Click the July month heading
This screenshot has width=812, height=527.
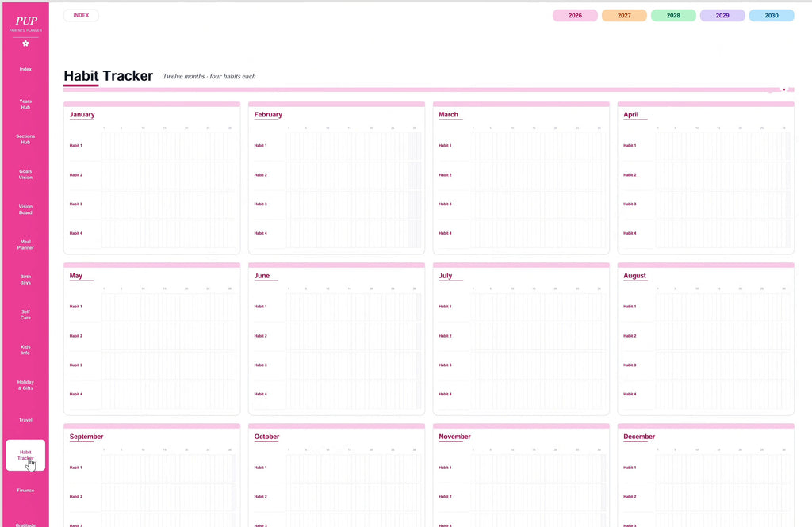(446, 276)
